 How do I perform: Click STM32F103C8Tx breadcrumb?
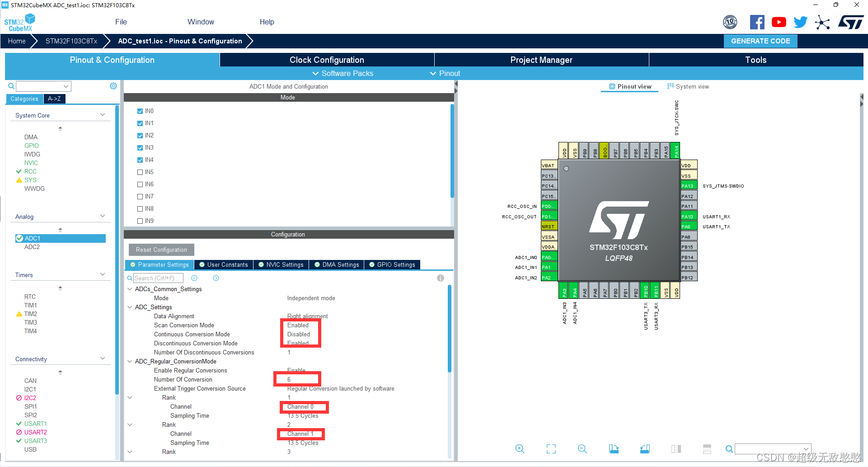(x=71, y=41)
